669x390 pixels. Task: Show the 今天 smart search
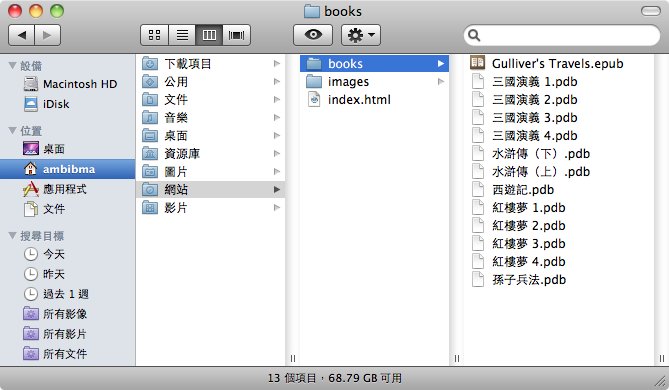(67, 254)
